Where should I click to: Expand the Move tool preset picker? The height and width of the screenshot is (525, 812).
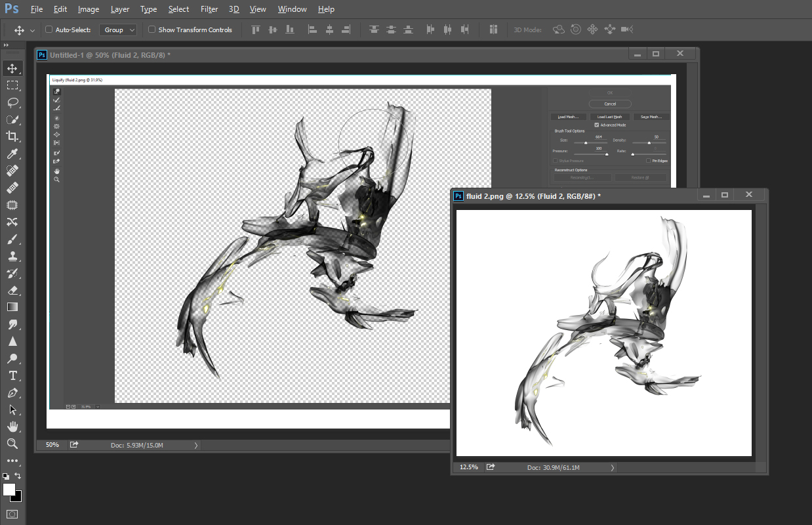[32, 30]
